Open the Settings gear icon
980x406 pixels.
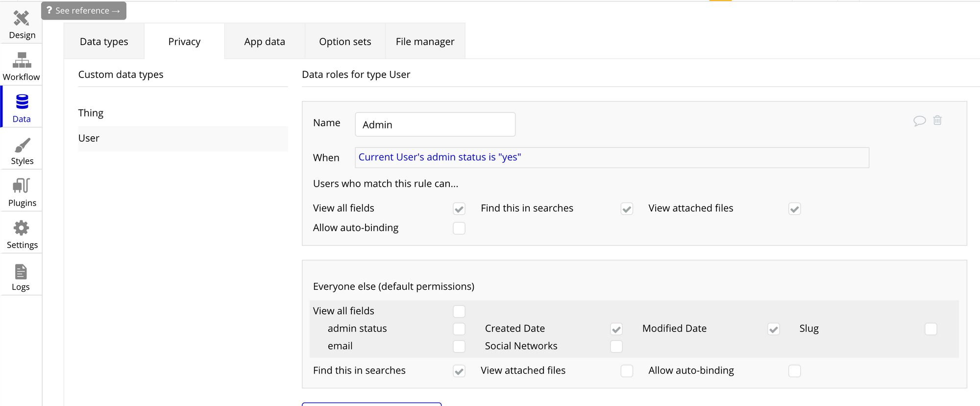point(22,228)
